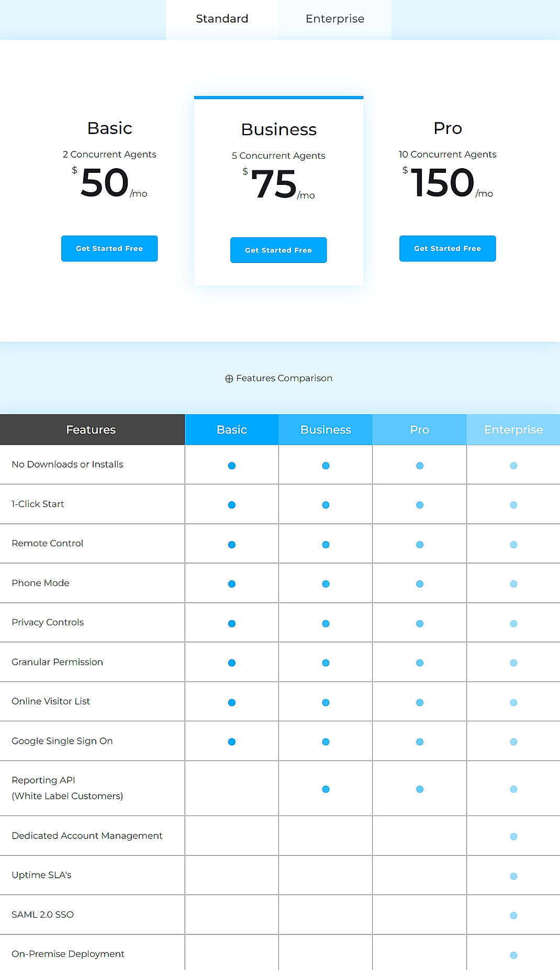
Task: Click Pro dot for Google Single Sign On
Action: 420,742
